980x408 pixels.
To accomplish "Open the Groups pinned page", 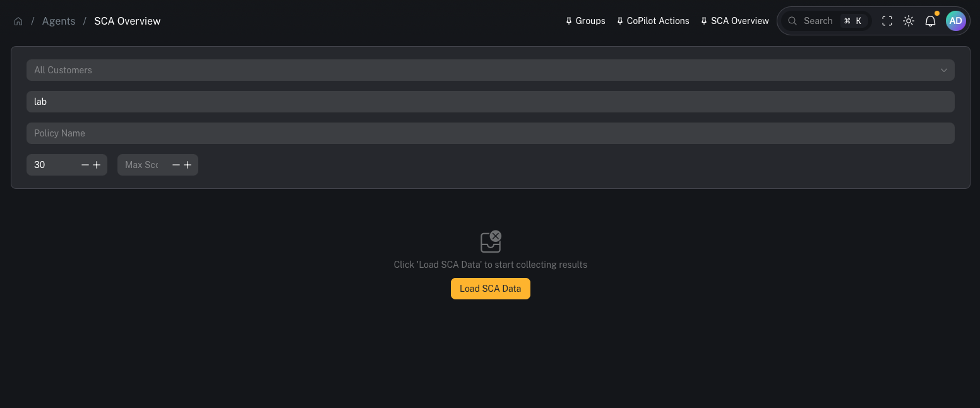I will tap(590, 21).
